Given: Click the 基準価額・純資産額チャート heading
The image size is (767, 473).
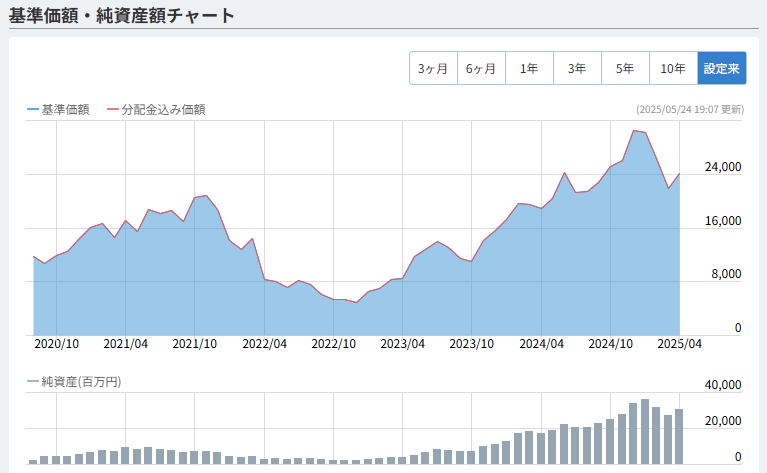Looking at the screenshot, I should 121,16.
